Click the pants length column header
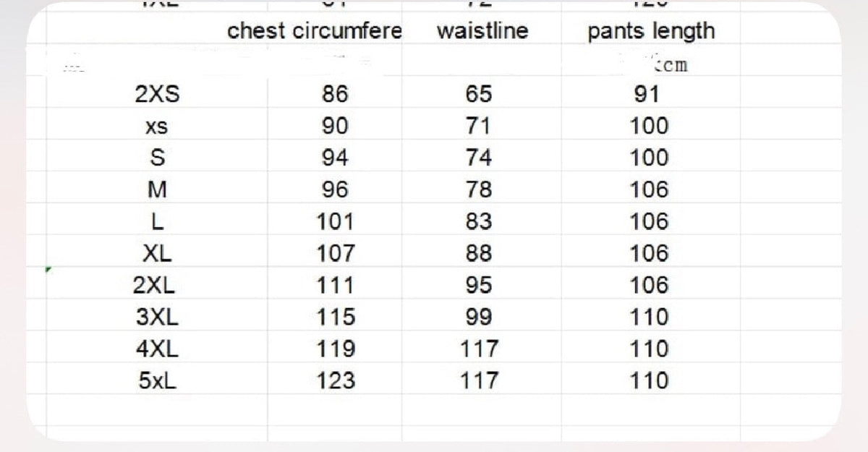This screenshot has height=452, width=868. click(650, 32)
